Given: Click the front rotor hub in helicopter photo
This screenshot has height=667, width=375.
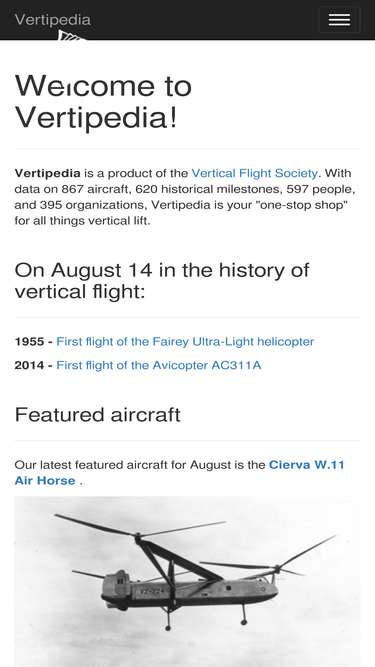Looking at the screenshot, I should click(137, 538).
